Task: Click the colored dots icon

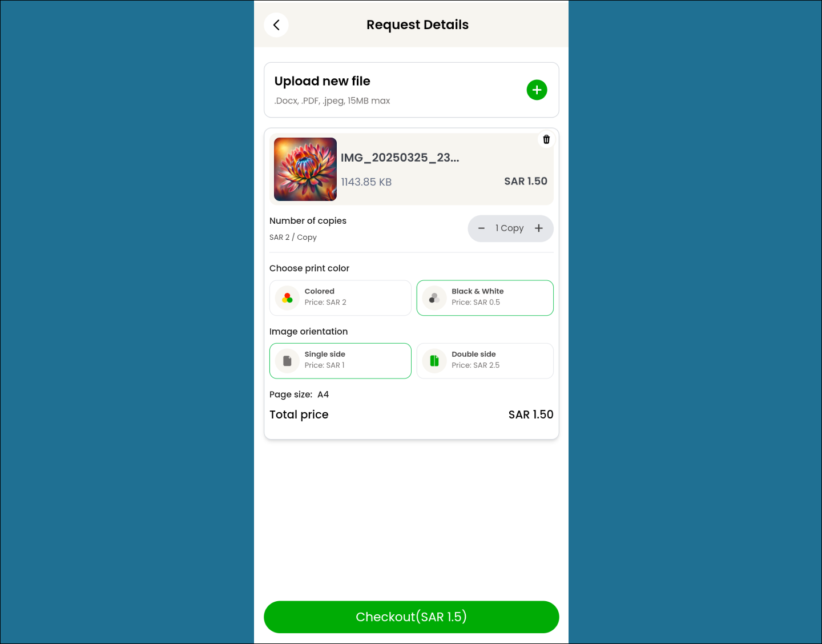Action: pyautogui.click(x=287, y=298)
